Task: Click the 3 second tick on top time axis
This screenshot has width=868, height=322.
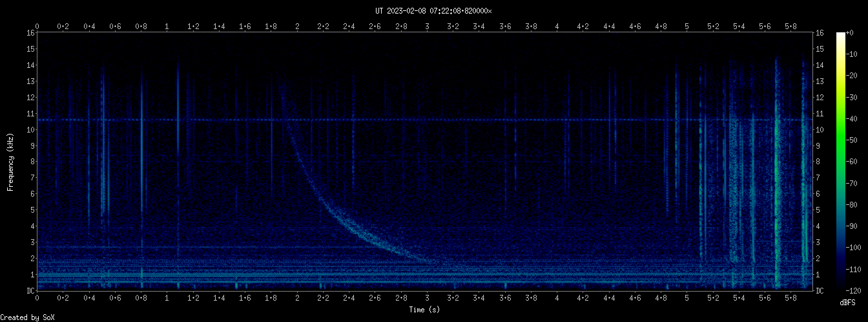Action: (x=428, y=27)
